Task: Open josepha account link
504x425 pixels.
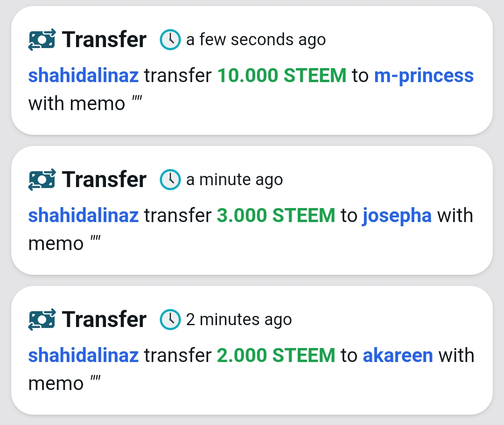Action: coord(397,216)
